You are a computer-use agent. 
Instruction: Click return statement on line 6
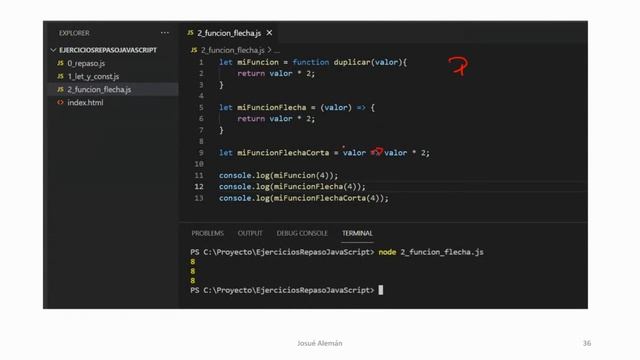[x=276, y=119]
